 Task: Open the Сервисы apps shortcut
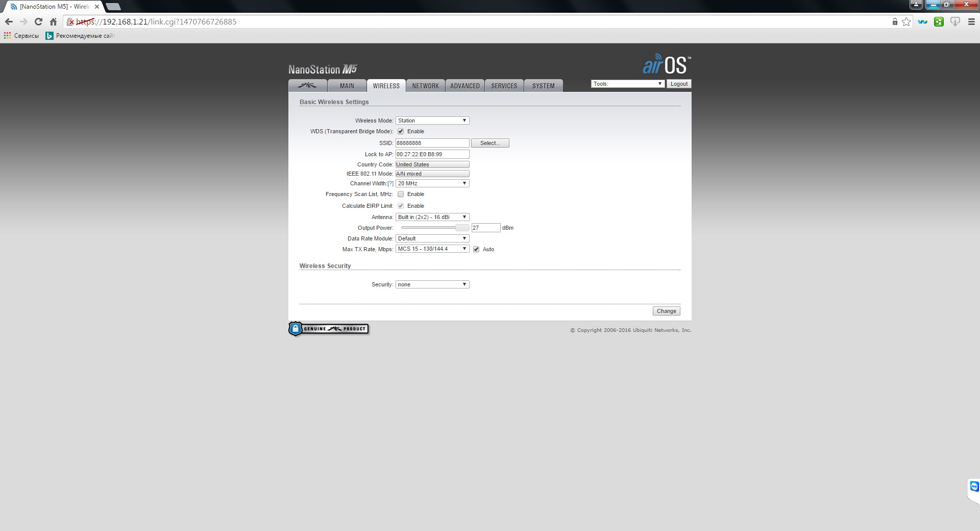pos(21,36)
